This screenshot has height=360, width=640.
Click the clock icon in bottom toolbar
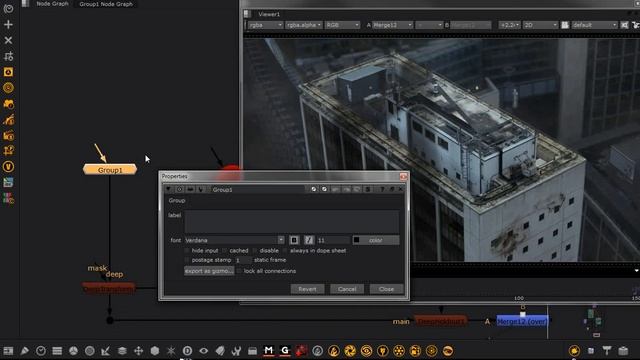(41, 351)
